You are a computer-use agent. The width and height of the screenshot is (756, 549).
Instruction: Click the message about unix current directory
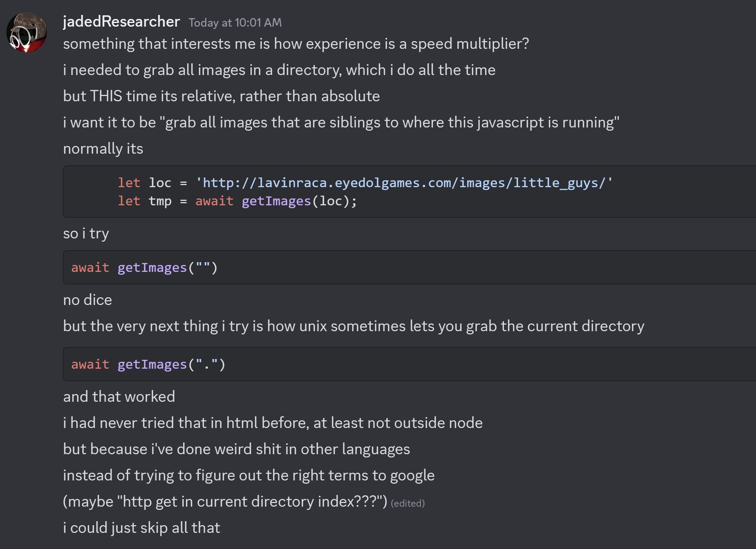pyautogui.click(x=353, y=326)
